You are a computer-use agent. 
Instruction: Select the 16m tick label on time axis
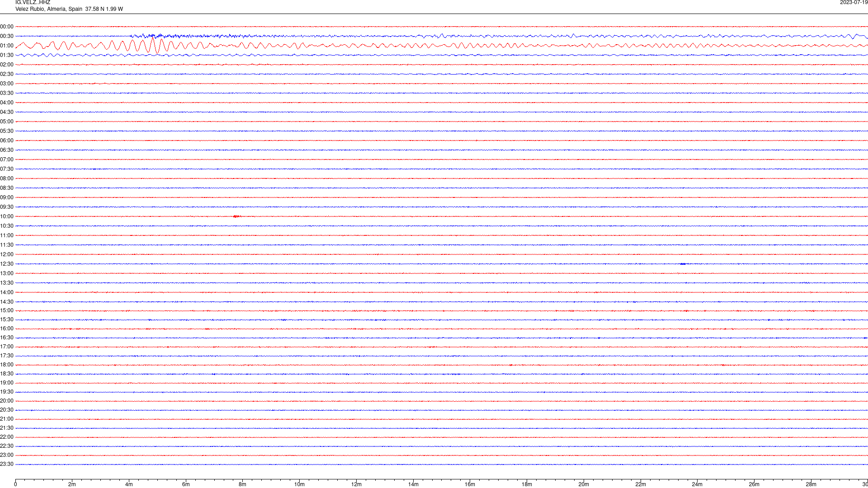pos(470,484)
